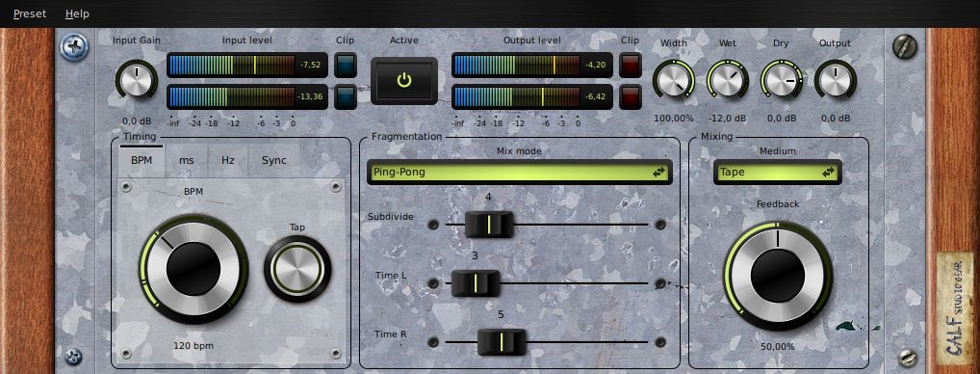Click the lower output level meter
The image size is (980, 374).
coord(531,97)
